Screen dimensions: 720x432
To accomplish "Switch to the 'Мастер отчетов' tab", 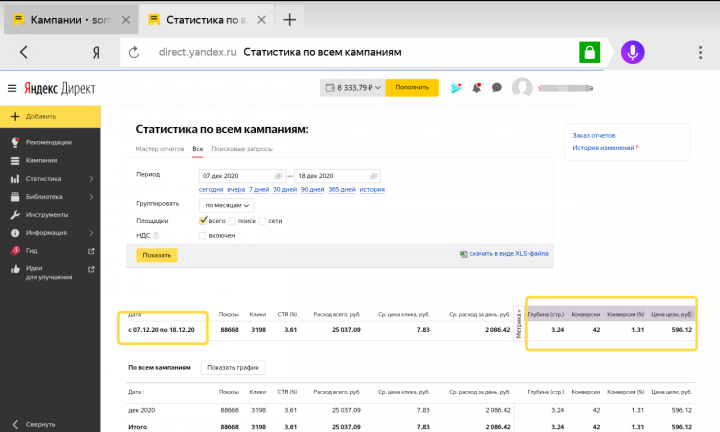I will coord(161,149).
